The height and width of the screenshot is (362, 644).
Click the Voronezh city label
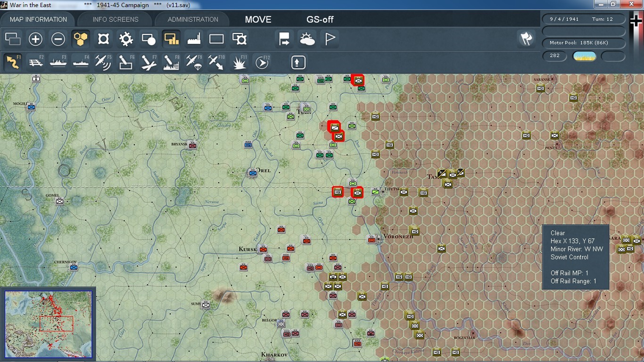tap(398, 237)
